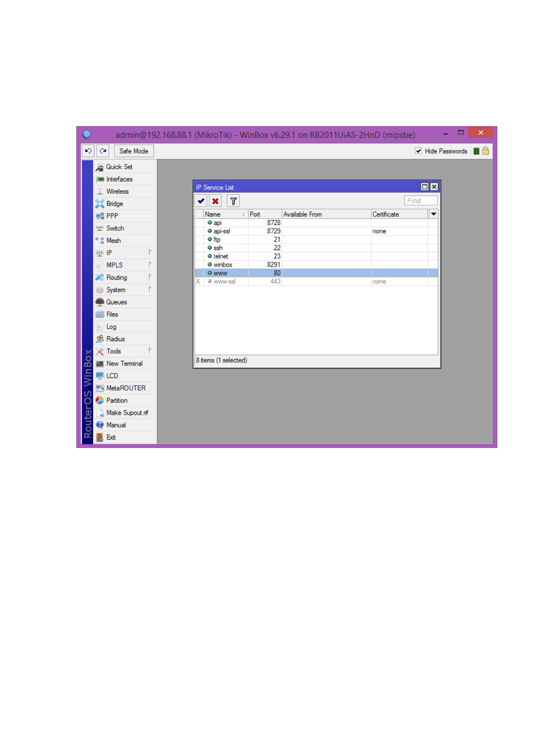Click the Undo arrow in WinBox toolbar
The height and width of the screenshot is (756, 535).
click(x=88, y=151)
